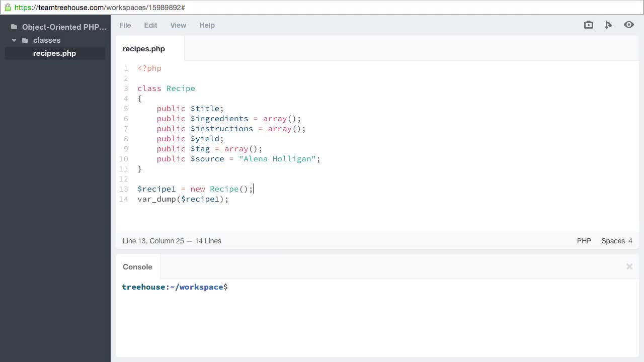Click line number 11 in the gutter
This screenshot has width=644, height=362.
tap(123, 169)
